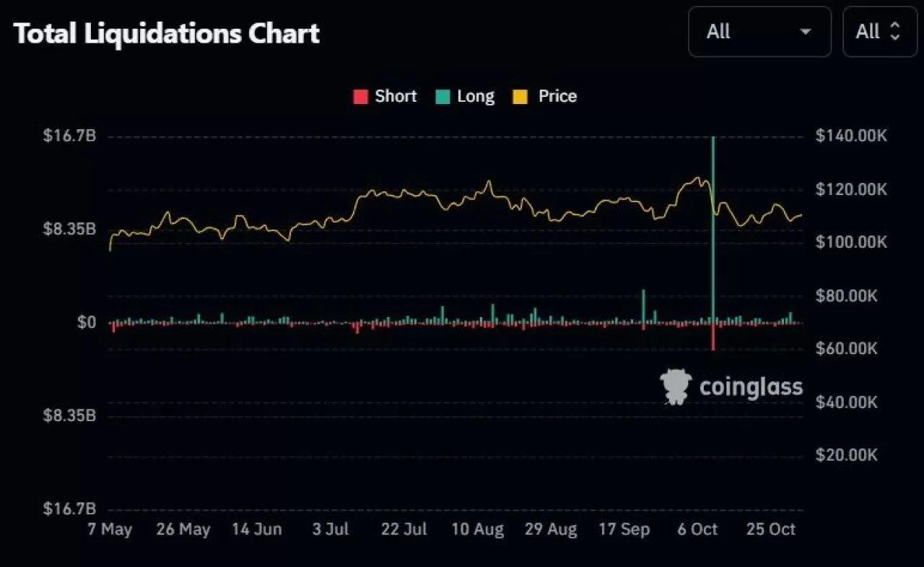Select the Total Liquidations Chart title
The image size is (924, 567).
pos(166,33)
